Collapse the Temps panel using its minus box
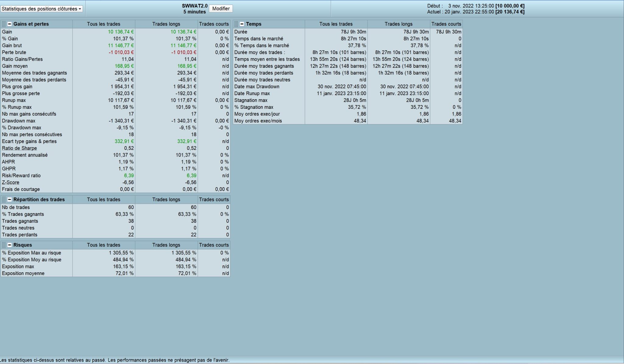624x364 pixels. point(242,24)
